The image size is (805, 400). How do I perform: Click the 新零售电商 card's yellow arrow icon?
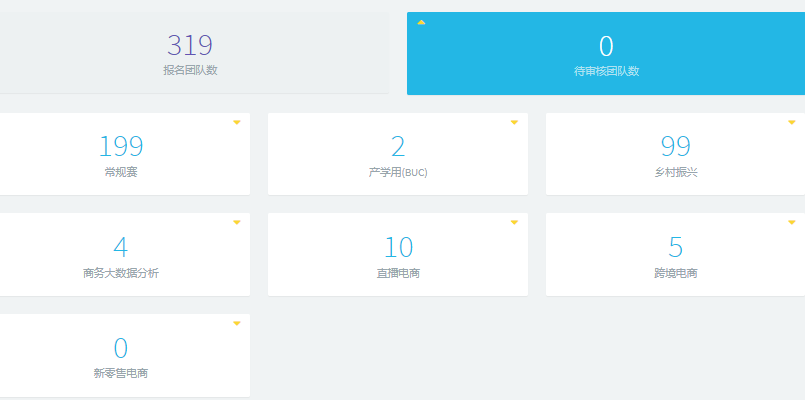pos(237,323)
